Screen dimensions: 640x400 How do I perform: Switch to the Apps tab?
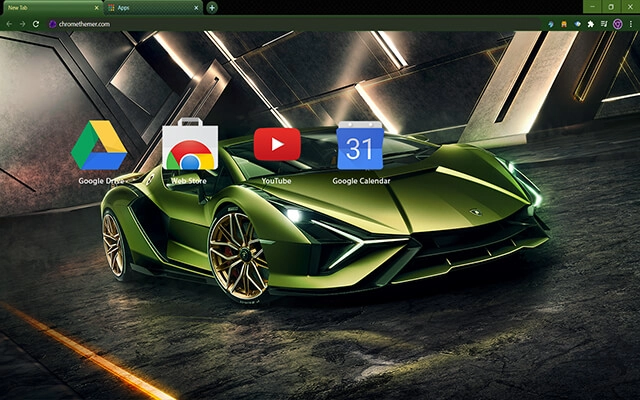pos(153,8)
